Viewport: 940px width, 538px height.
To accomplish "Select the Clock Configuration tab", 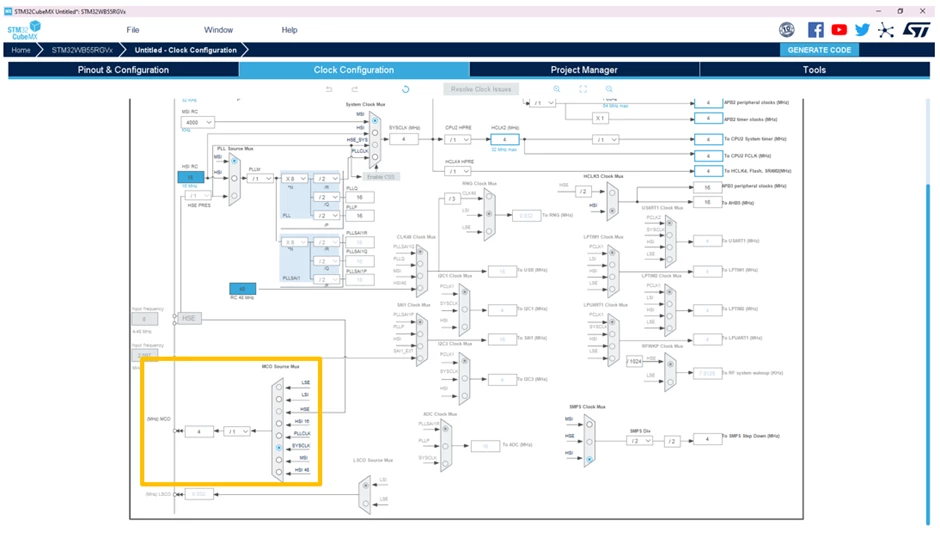I will point(354,70).
